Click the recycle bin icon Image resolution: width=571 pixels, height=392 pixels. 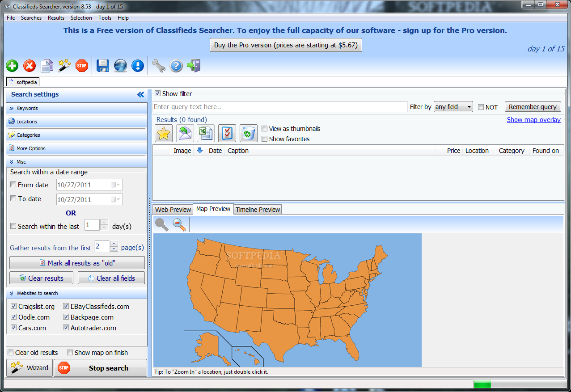point(249,133)
